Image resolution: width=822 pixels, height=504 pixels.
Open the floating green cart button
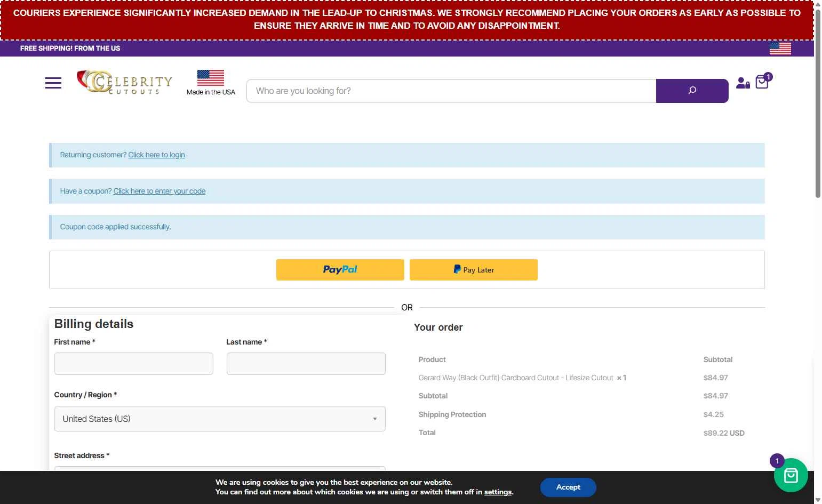click(791, 475)
